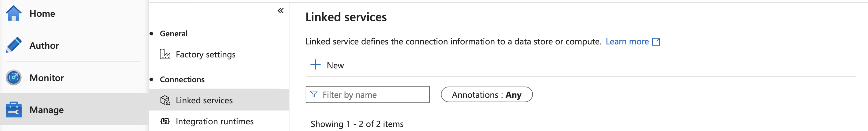Click the plus icon beside New
The width and height of the screenshot is (868, 131).
click(x=315, y=65)
